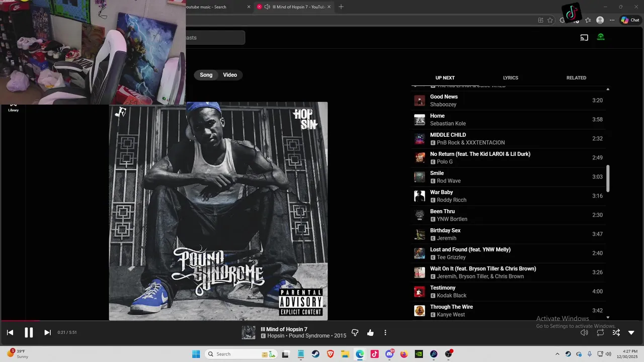Pause the currently playing song
This screenshot has height=362, width=644.
click(x=29, y=332)
